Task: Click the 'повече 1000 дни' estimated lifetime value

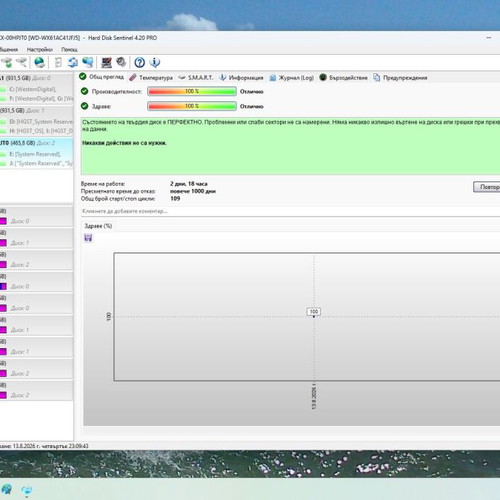Action: point(193,191)
